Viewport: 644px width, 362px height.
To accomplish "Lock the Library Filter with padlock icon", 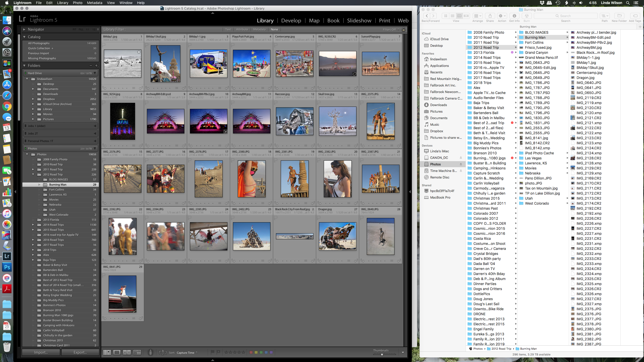I will click(x=404, y=29).
